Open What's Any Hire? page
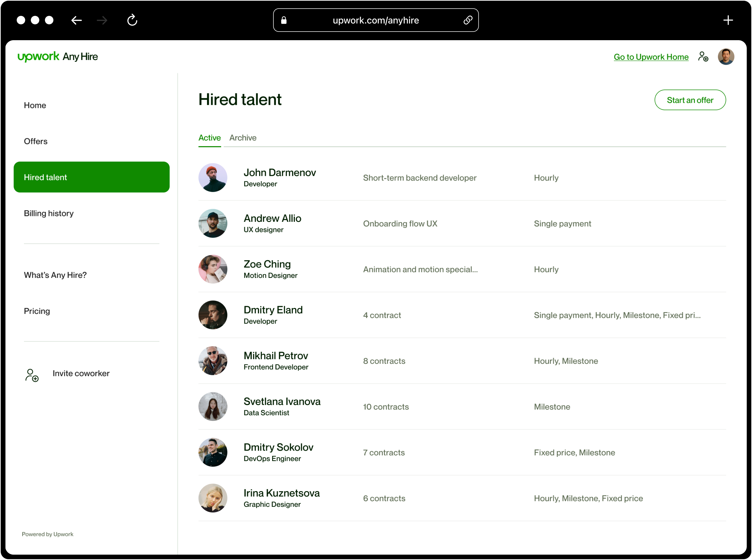Image resolution: width=752 pixels, height=560 pixels. point(55,275)
